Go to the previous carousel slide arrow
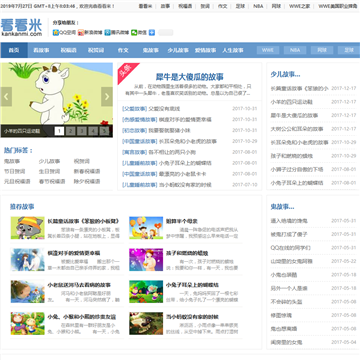The height and width of the screenshot is (360, 360). 6,97
